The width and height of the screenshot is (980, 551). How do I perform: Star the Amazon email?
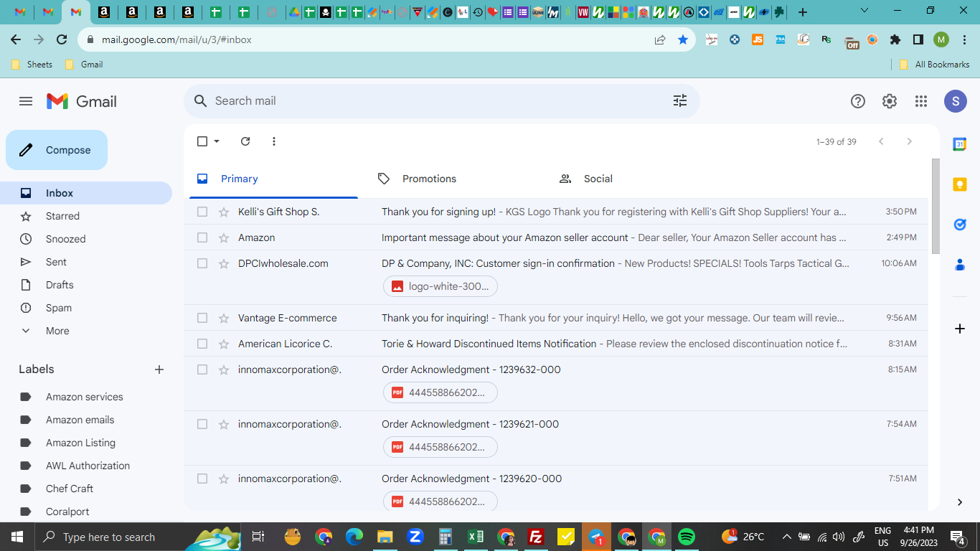click(x=224, y=237)
